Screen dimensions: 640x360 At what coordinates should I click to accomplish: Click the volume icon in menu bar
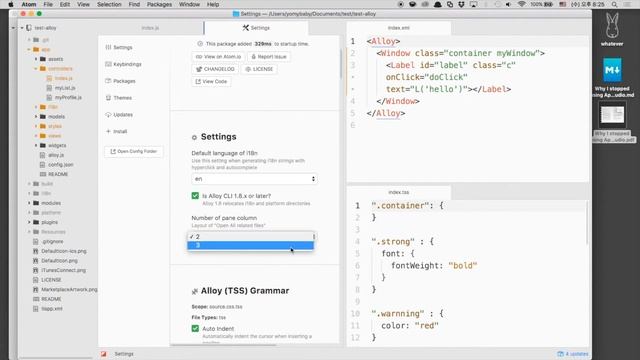[508, 4]
